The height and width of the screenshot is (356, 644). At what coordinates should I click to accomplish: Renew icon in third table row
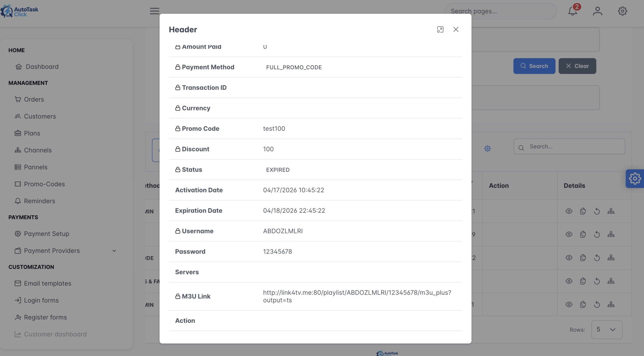point(597,258)
